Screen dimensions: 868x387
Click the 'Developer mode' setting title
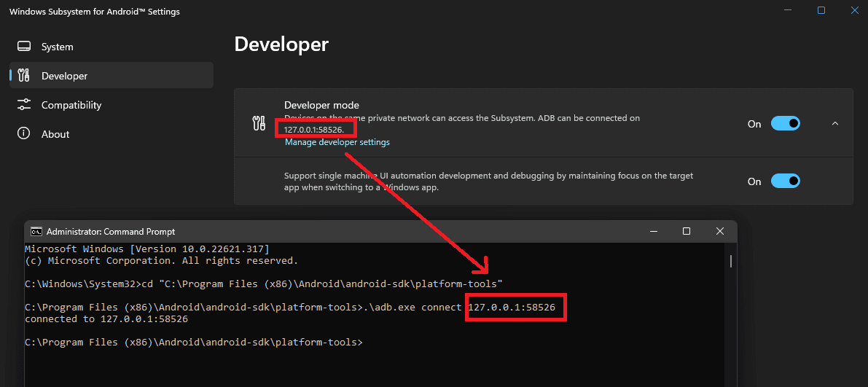pos(321,105)
